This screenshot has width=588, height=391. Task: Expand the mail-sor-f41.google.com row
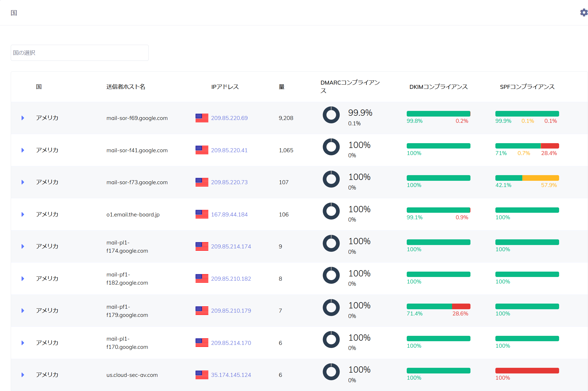(23, 150)
